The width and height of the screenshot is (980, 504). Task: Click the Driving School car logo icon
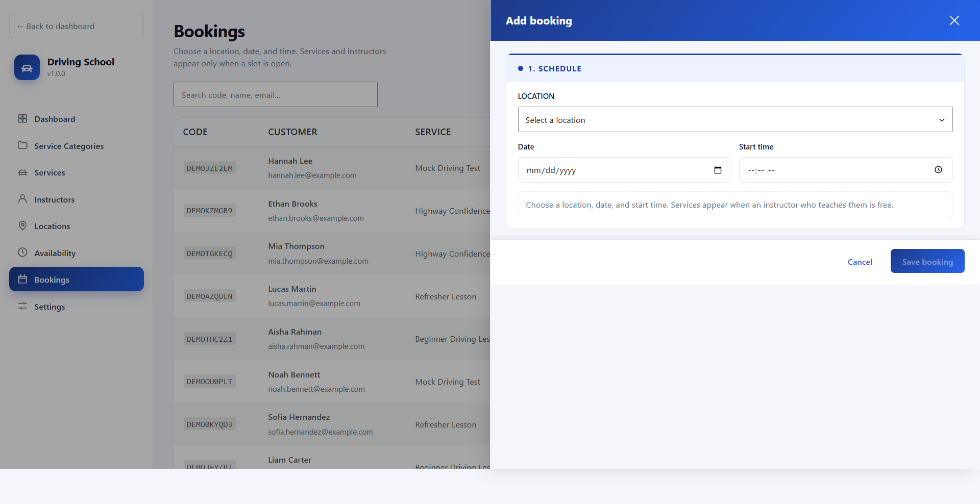(27, 67)
